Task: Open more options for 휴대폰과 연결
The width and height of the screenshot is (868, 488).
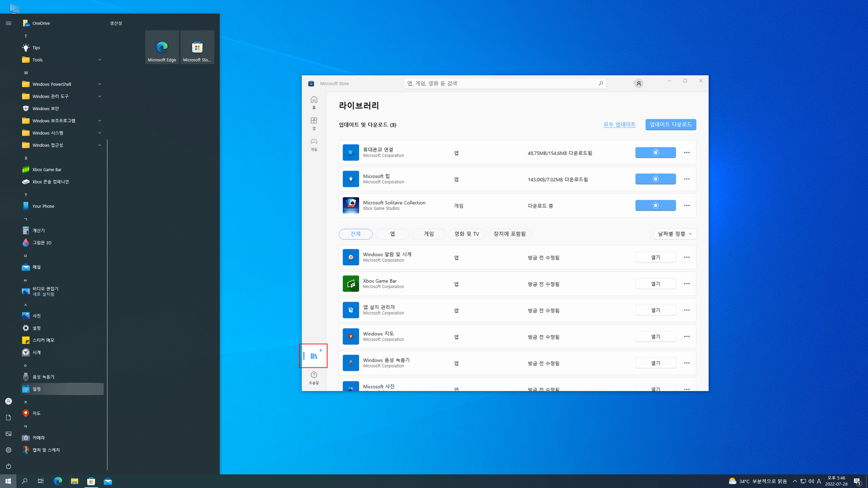Action: coord(686,152)
